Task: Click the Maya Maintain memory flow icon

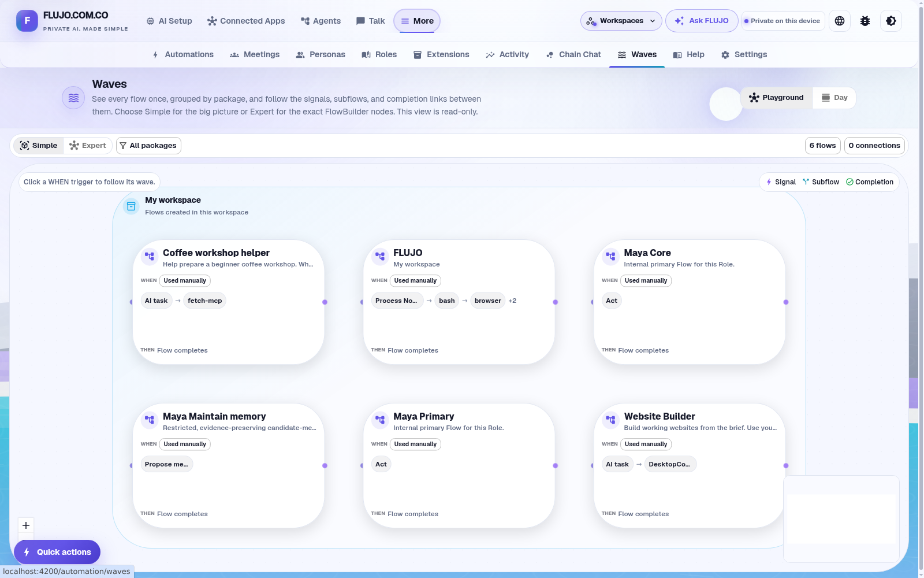Action: click(150, 420)
